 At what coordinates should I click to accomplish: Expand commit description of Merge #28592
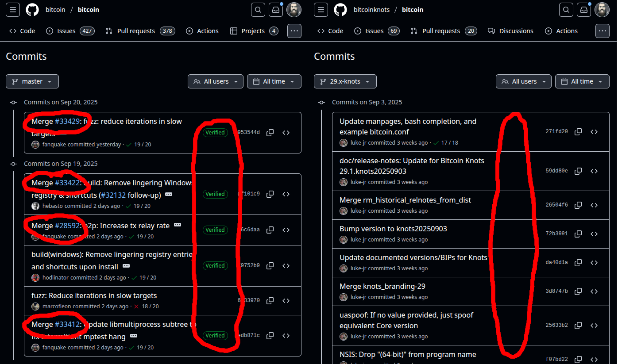coord(178,225)
